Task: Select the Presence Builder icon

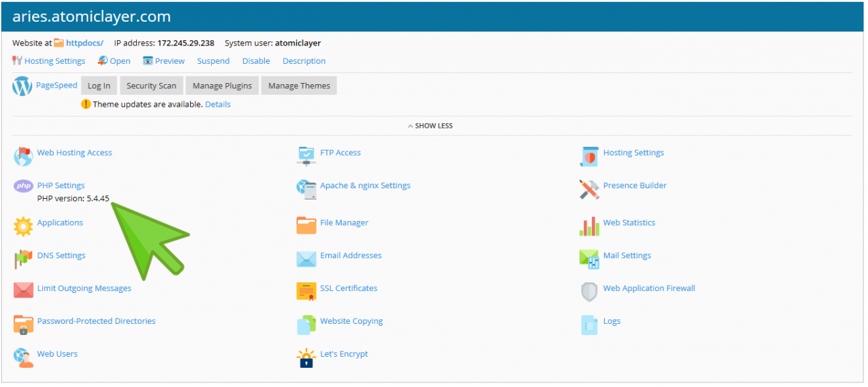Action: pyautogui.click(x=589, y=189)
